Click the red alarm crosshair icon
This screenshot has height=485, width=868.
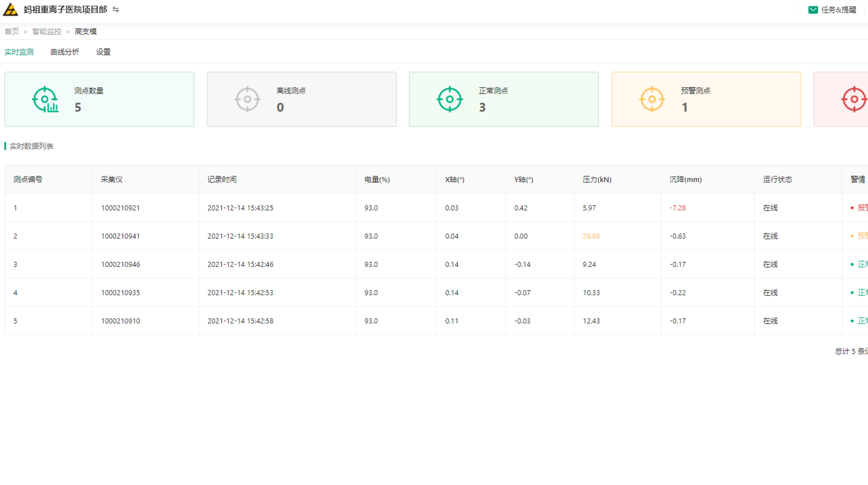point(854,99)
